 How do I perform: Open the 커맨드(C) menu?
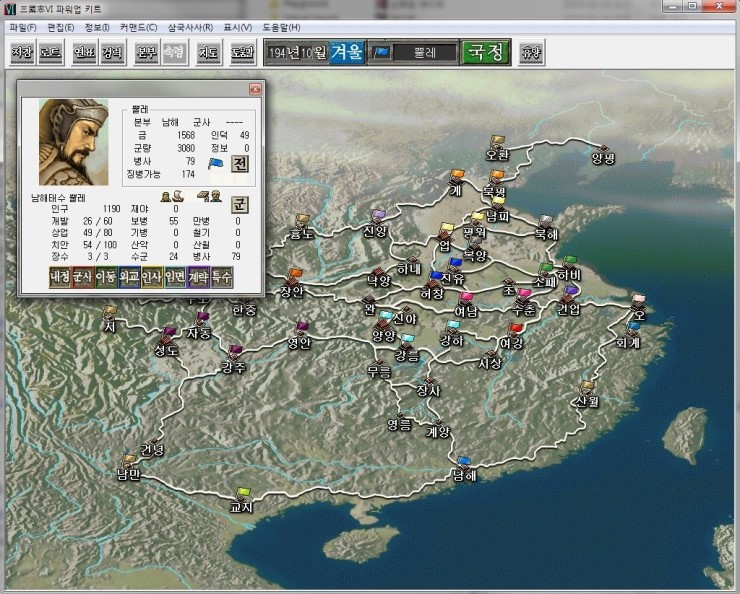(138, 27)
